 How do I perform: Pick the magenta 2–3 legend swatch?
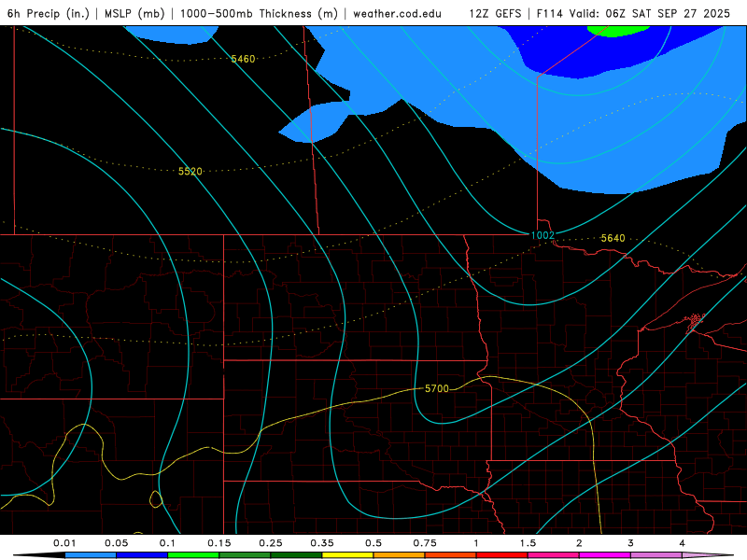[x=605, y=555]
